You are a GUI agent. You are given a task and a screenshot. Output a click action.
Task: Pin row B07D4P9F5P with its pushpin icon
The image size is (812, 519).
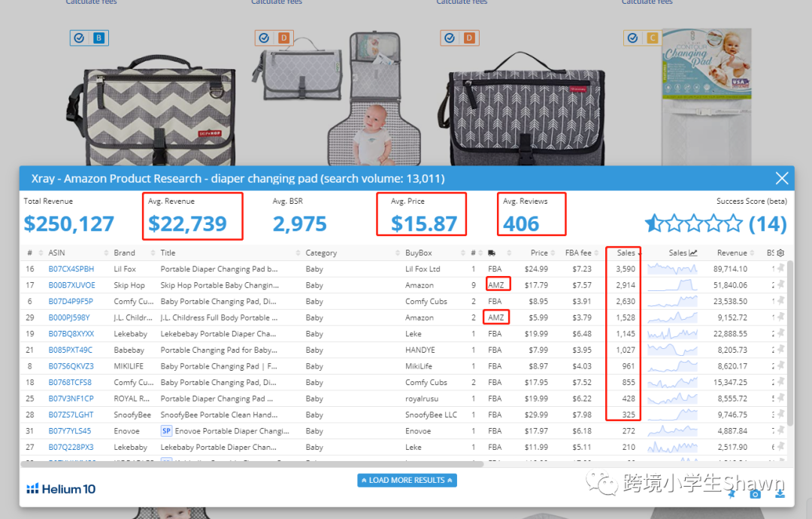[x=780, y=301]
